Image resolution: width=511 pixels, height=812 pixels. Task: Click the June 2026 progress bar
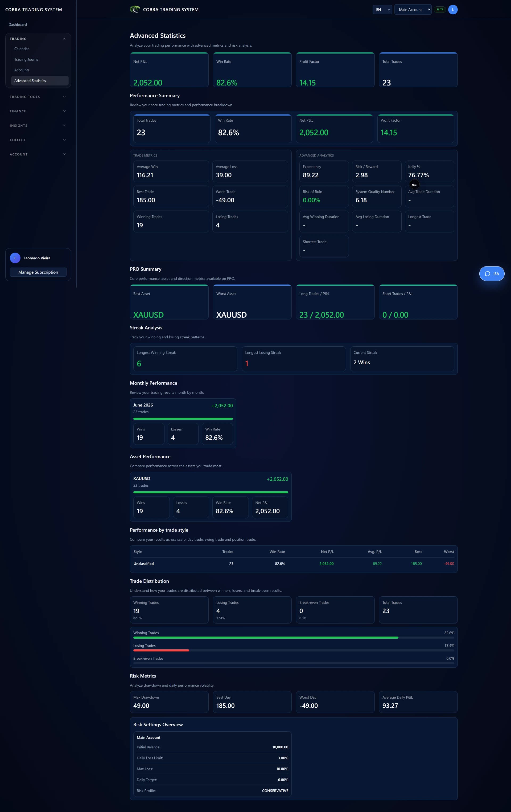coord(183,419)
